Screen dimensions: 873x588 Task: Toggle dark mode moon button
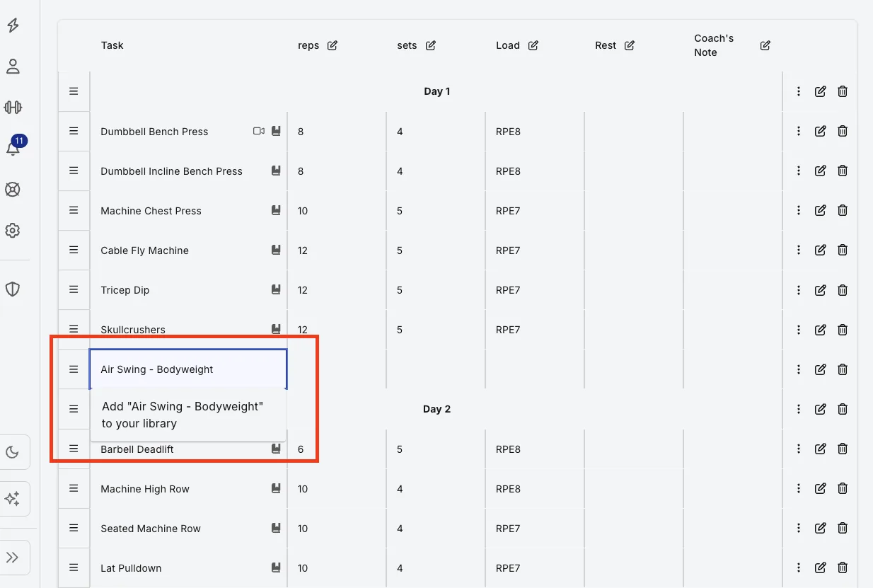13,452
